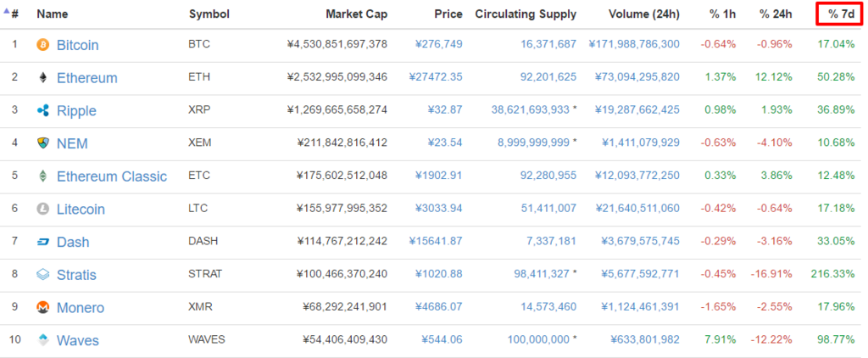
Task: Click Stratis 24h volume ¥5,677,592,771
Action: [x=640, y=274]
